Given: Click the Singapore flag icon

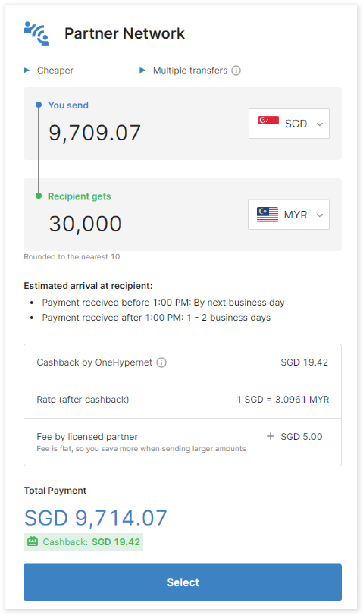Looking at the screenshot, I should click(268, 123).
